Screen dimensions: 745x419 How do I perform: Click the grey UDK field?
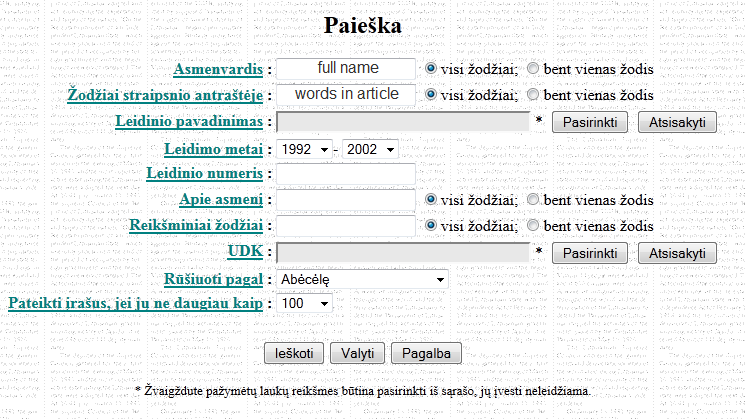click(403, 253)
